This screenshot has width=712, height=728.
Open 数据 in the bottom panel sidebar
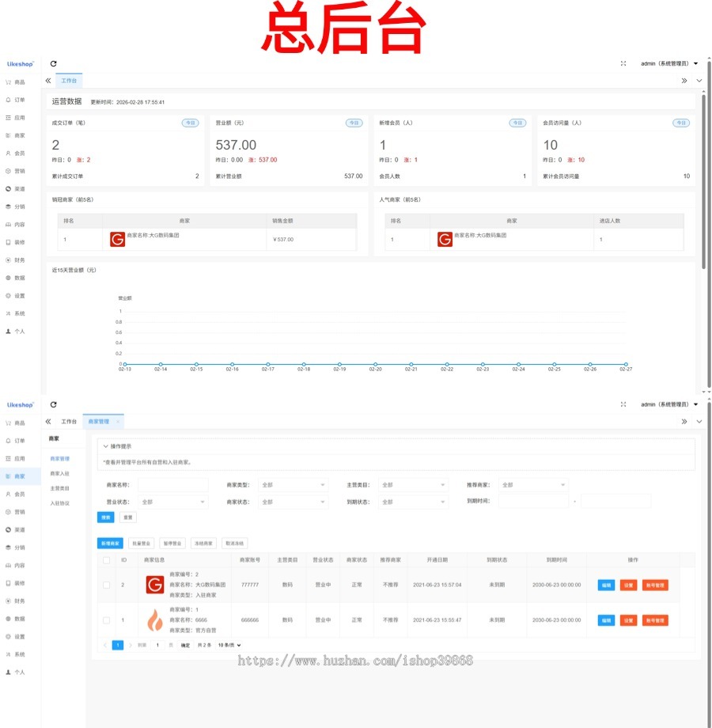coord(16,619)
